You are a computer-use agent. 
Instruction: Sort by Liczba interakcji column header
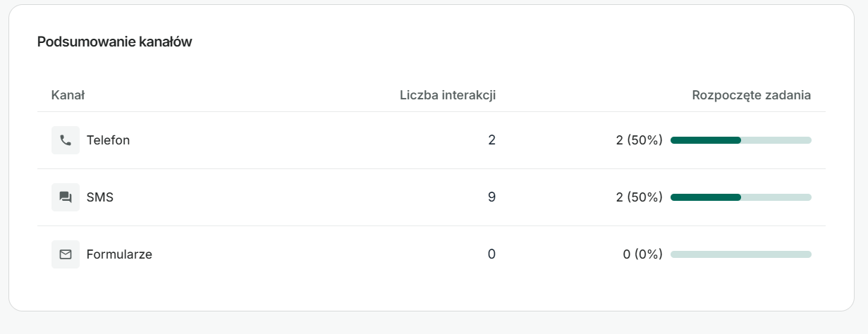point(448,95)
